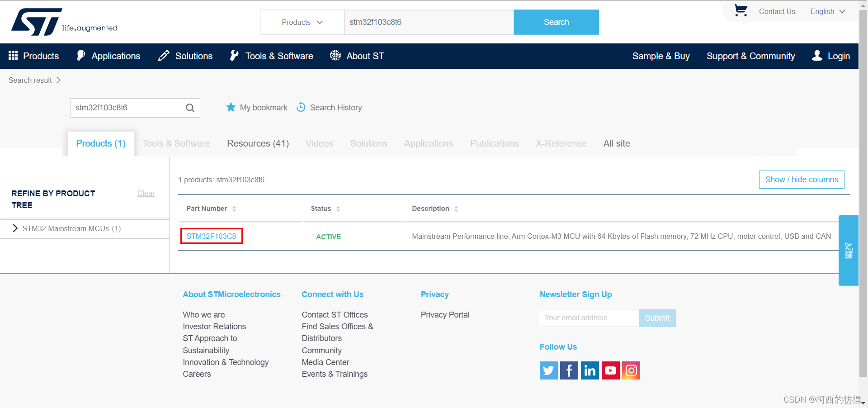
Task: Open the Support & Community menu
Action: pos(750,56)
